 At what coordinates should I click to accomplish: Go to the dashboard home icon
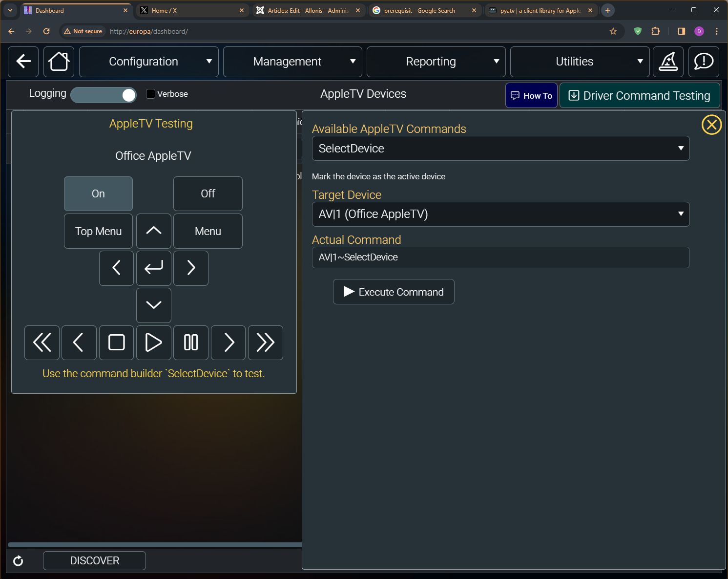59,62
